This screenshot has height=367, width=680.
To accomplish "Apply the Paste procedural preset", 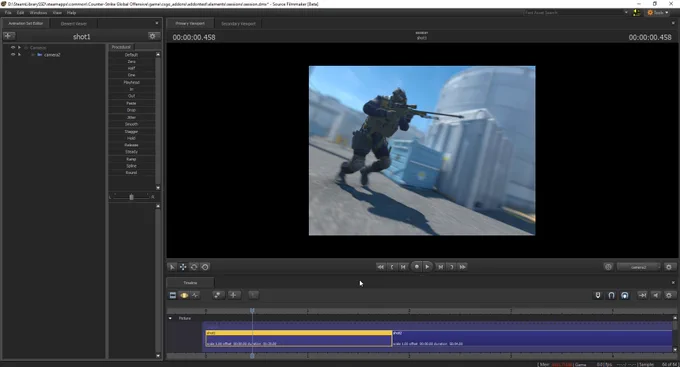I will (x=131, y=103).
